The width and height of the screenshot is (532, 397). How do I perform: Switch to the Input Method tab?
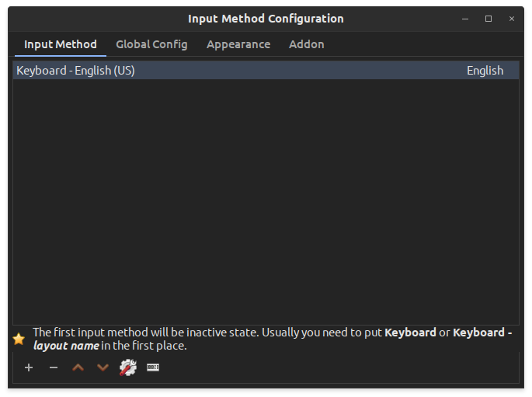(x=61, y=44)
